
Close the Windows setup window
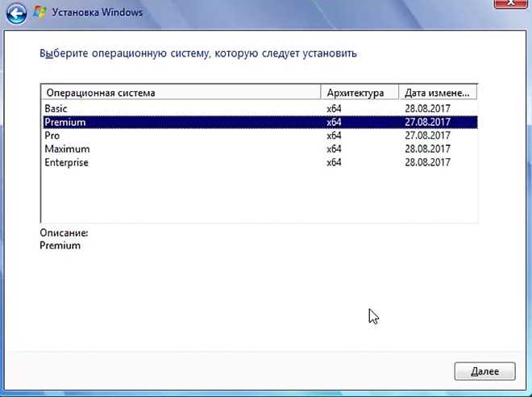(x=510, y=3)
